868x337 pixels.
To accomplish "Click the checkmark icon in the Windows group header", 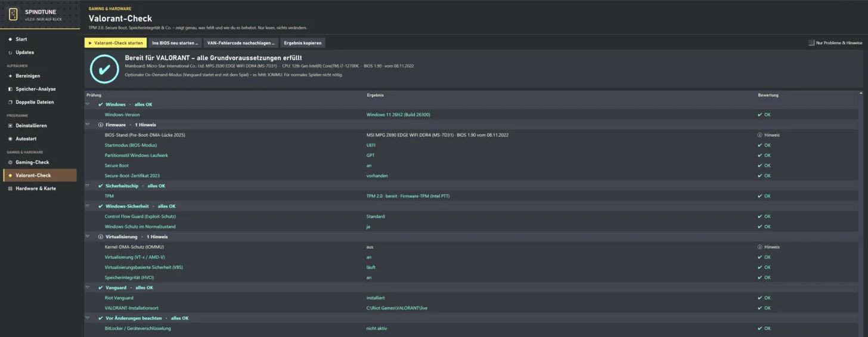I will [x=101, y=104].
